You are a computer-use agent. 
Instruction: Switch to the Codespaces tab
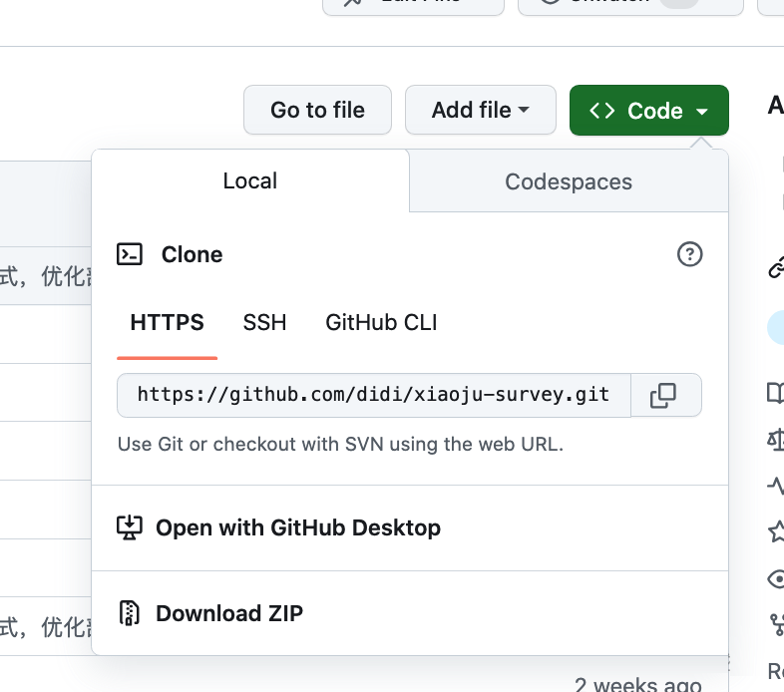coord(569,181)
